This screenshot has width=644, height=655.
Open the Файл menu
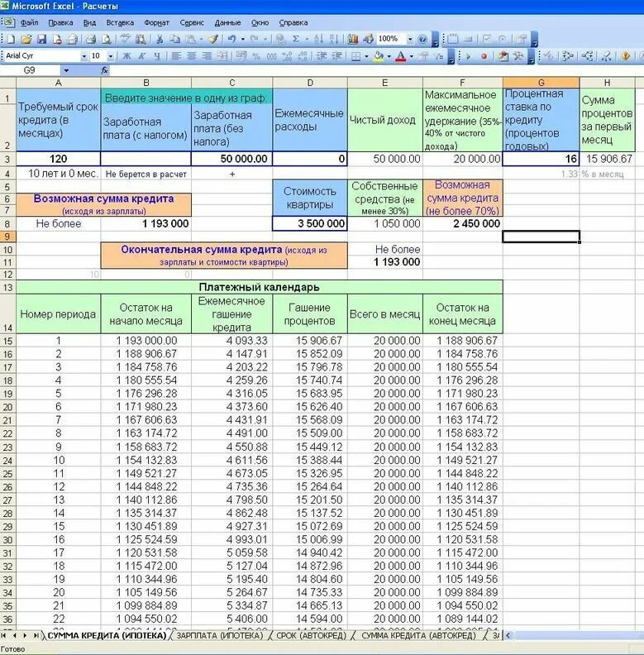pos(29,22)
